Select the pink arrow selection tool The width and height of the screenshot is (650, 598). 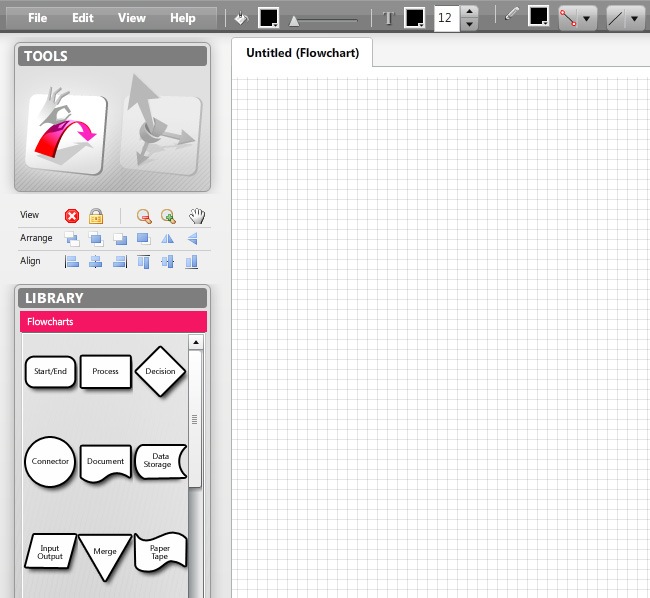67,130
